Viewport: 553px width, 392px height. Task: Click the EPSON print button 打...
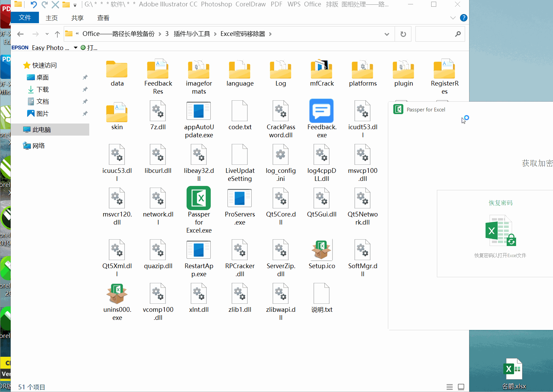[x=89, y=48]
